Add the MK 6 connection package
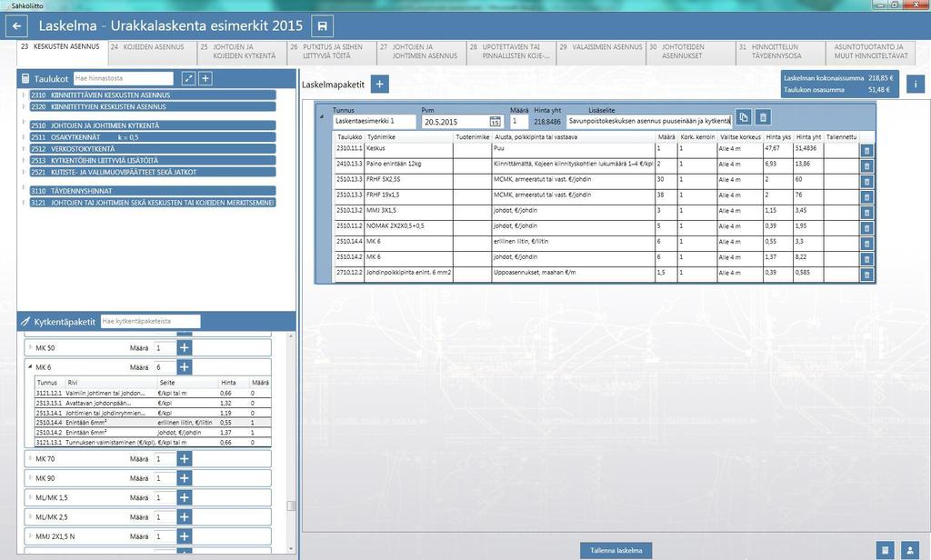Screen dimensions: 931x560 pos(185,367)
